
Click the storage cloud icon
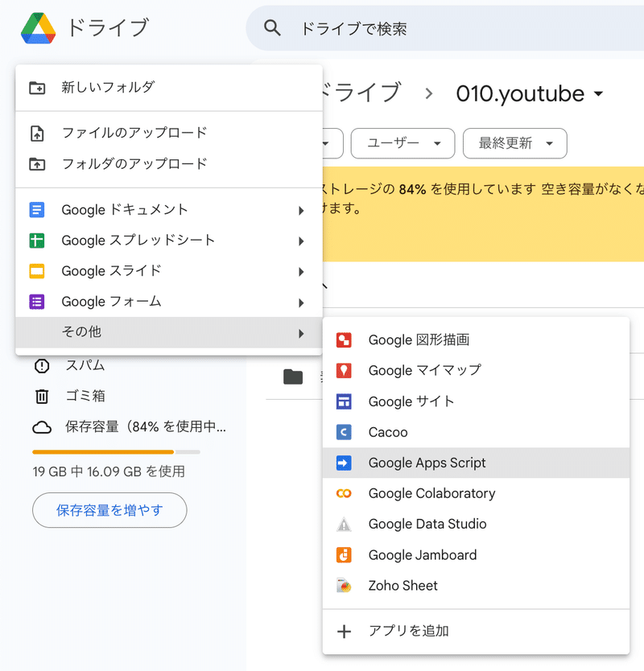click(x=42, y=427)
